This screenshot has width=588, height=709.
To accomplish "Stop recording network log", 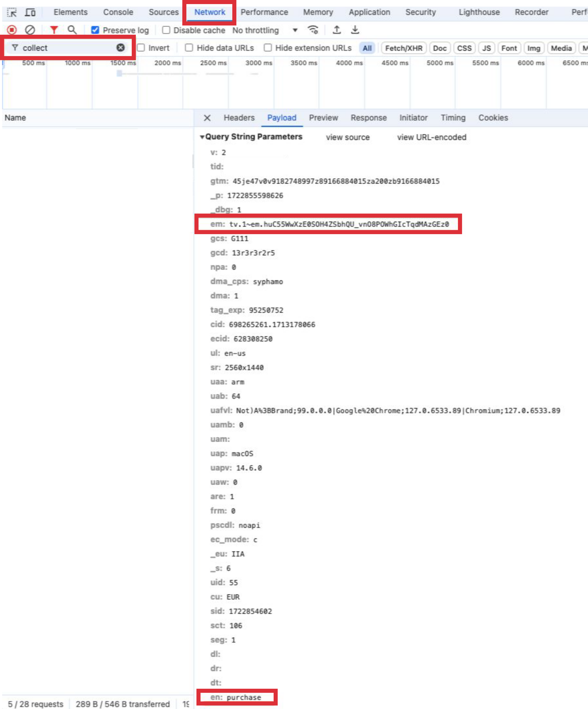I will pos(12,30).
